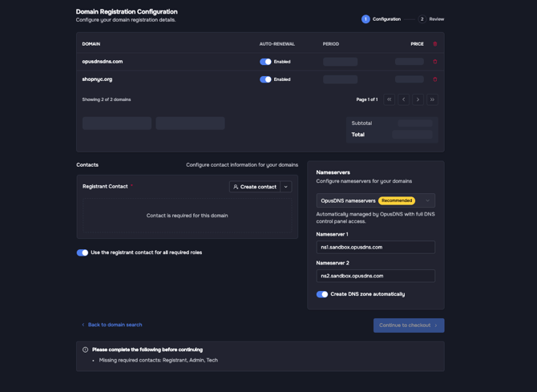Click the AUTO-RENEWAL column header
This screenshot has height=392, width=537.
(277, 44)
